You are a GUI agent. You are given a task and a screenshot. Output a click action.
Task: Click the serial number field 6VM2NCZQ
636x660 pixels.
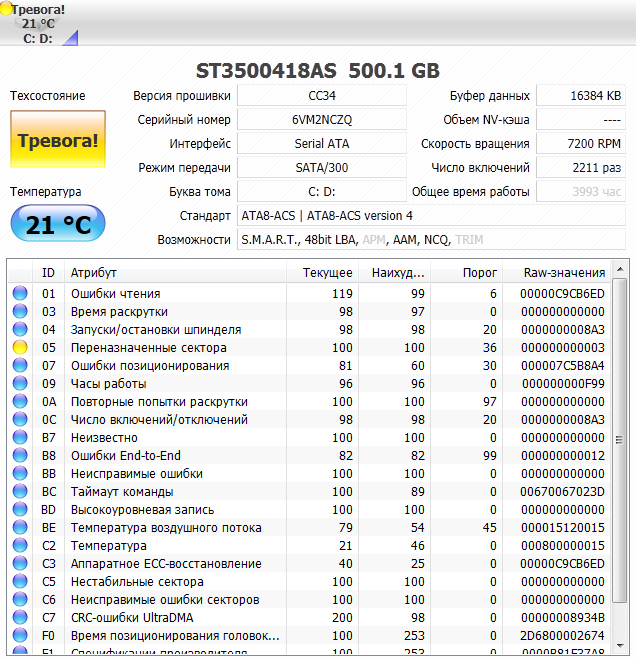[322, 120]
